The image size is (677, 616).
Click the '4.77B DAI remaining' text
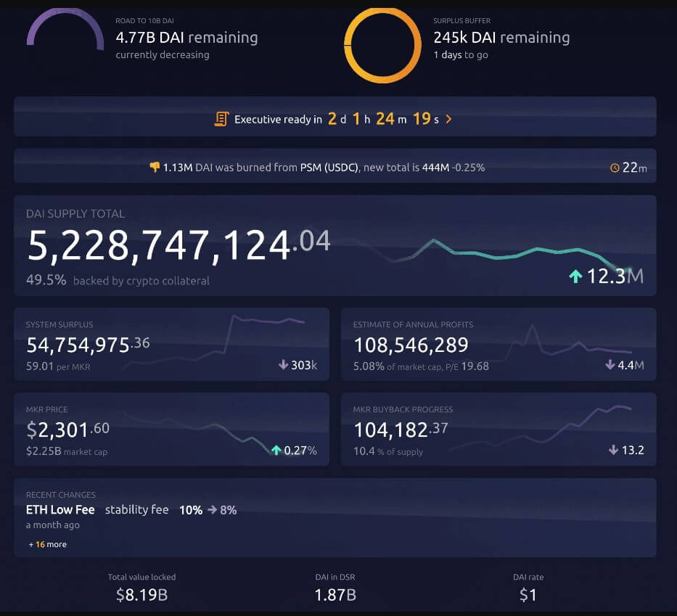coord(186,38)
